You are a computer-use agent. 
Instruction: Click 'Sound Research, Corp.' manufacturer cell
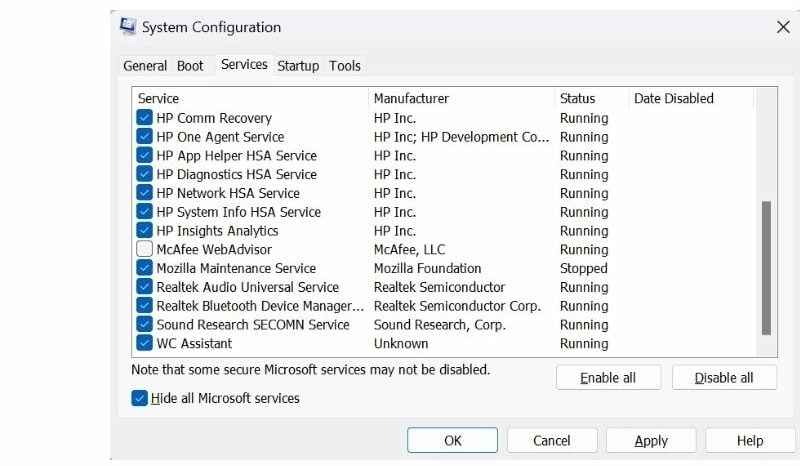pyautogui.click(x=440, y=325)
